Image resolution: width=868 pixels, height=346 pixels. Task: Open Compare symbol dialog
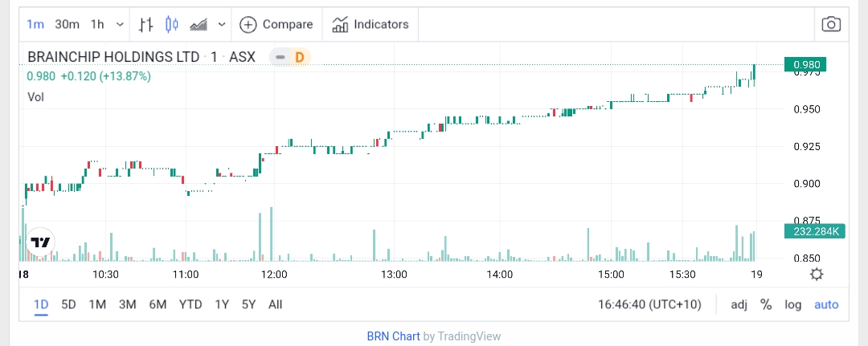[x=276, y=24]
